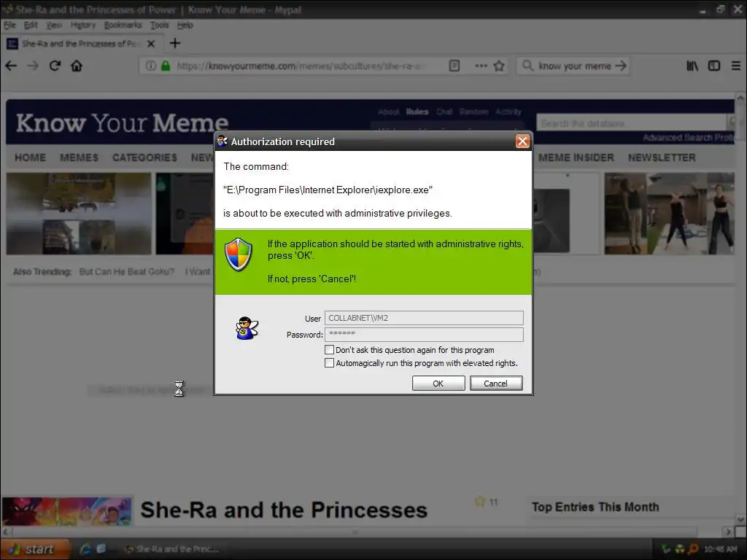This screenshot has width=747, height=560.
Task: Open 'But Can He Beat Goku?' trending link
Action: click(x=127, y=271)
